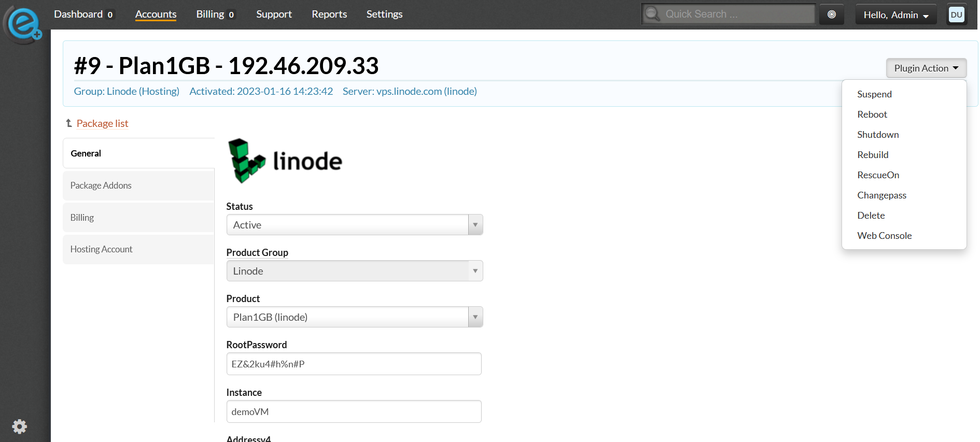Open the Product Plan1GB dropdown

click(x=355, y=317)
